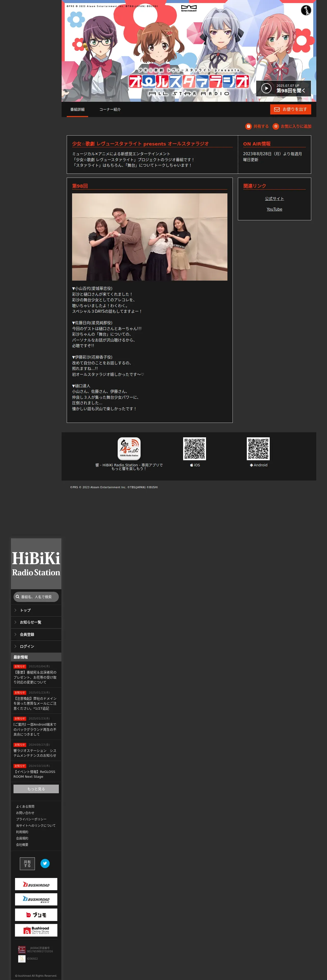Click the 第98回 episode heading

coord(80,186)
